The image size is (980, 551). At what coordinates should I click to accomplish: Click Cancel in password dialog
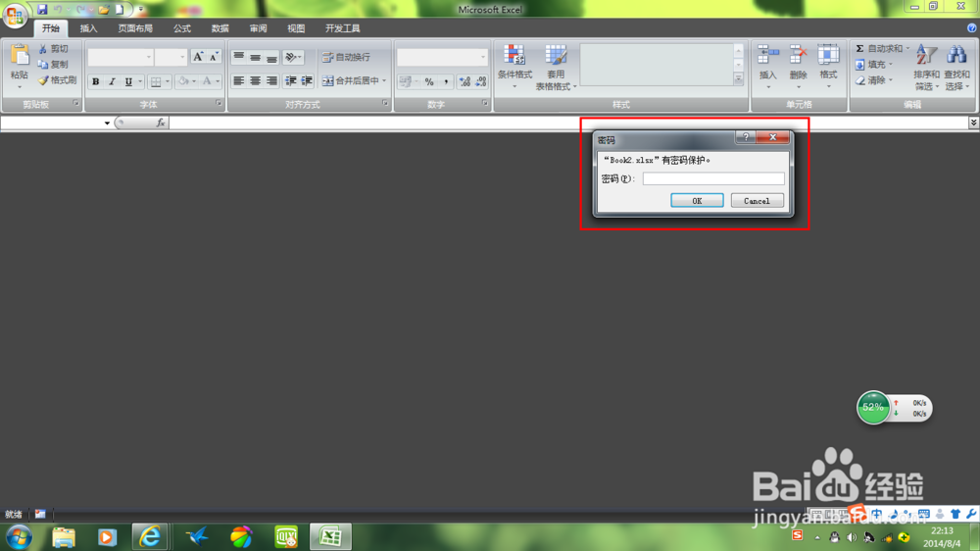point(757,201)
